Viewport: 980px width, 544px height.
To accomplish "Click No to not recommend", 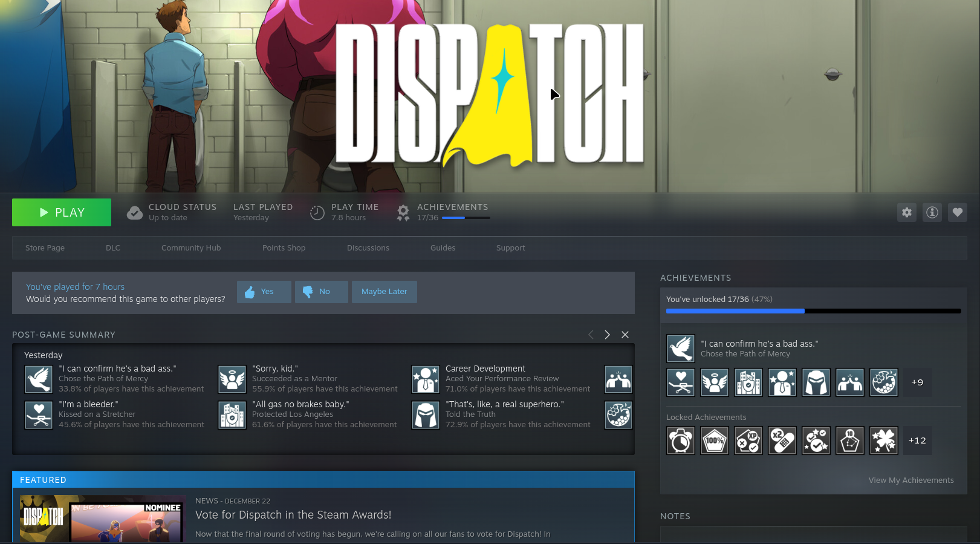I will coord(322,292).
